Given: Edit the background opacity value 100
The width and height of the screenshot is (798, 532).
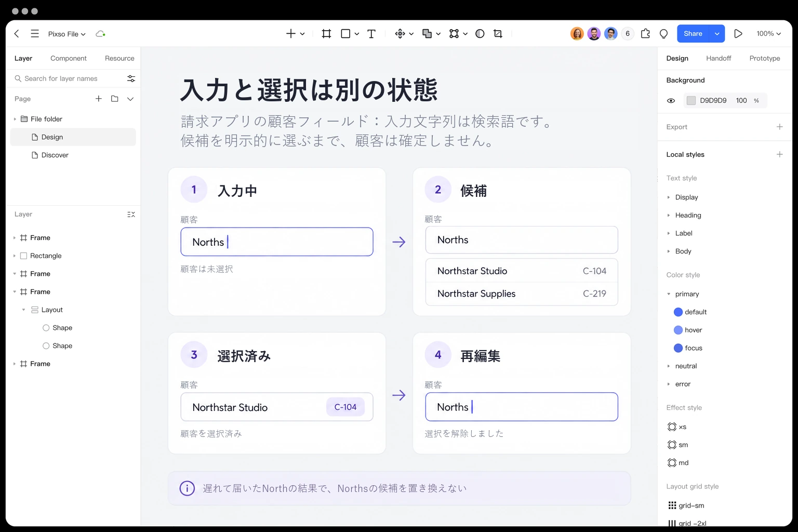Looking at the screenshot, I should click(741, 101).
